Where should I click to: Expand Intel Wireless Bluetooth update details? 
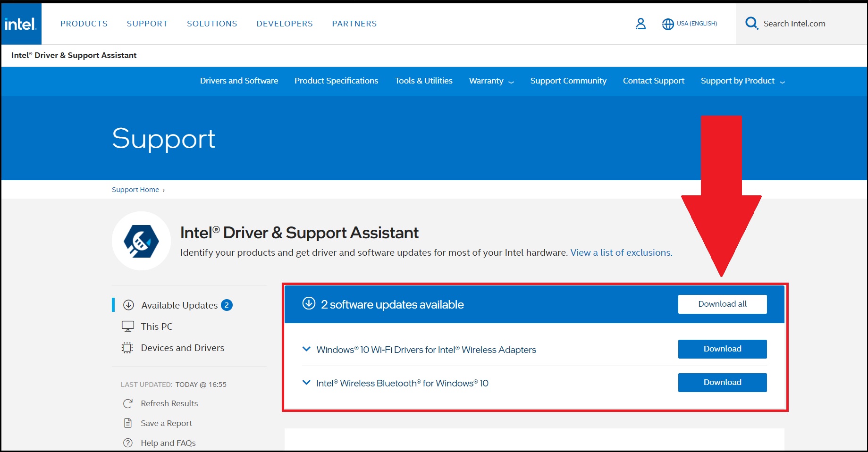(306, 383)
